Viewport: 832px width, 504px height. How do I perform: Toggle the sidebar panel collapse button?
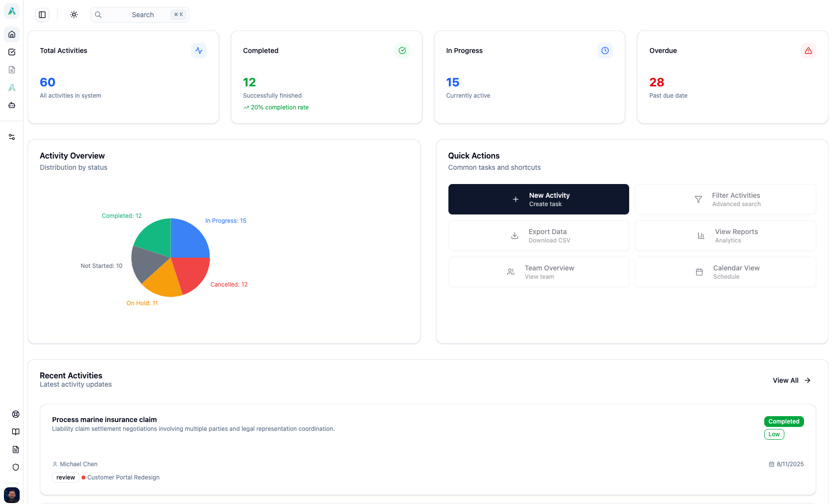[x=42, y=15]
